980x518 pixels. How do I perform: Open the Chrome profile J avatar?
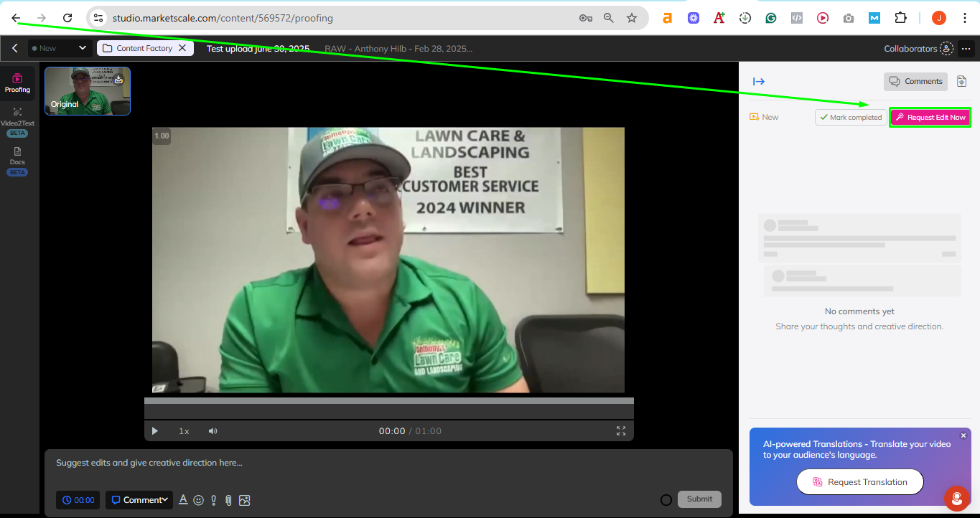click(939, 18)
